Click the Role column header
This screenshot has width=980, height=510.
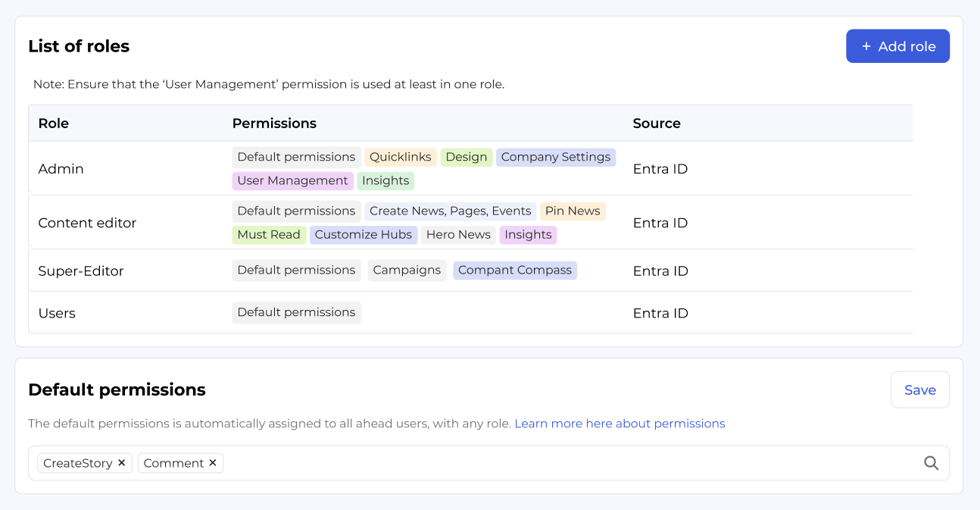pos(52,123)
